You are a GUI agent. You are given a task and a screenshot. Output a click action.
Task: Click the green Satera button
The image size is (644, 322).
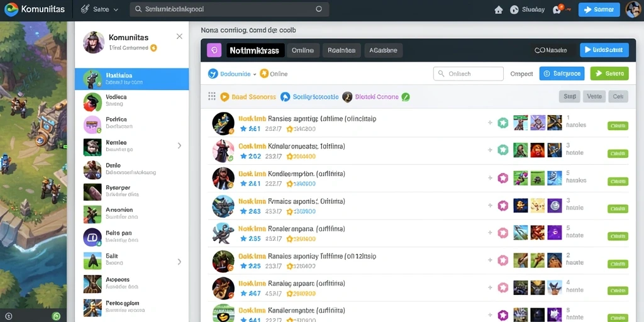(x=609, y=74)
